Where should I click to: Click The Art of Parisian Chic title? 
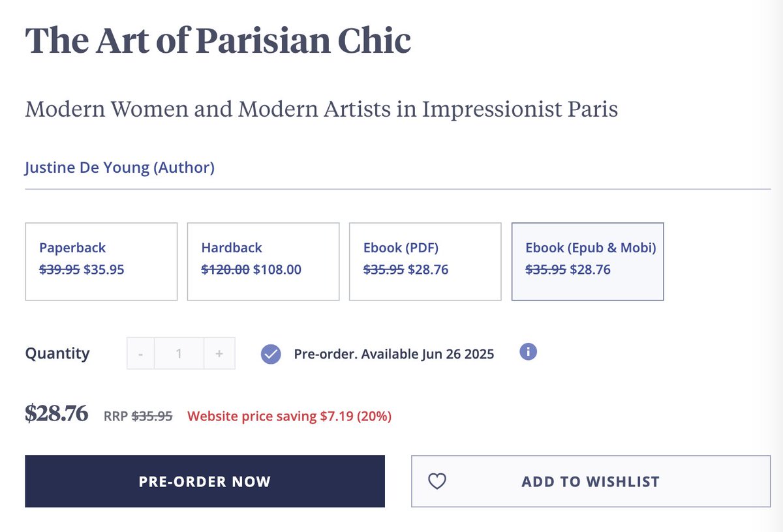coord(218,40)
